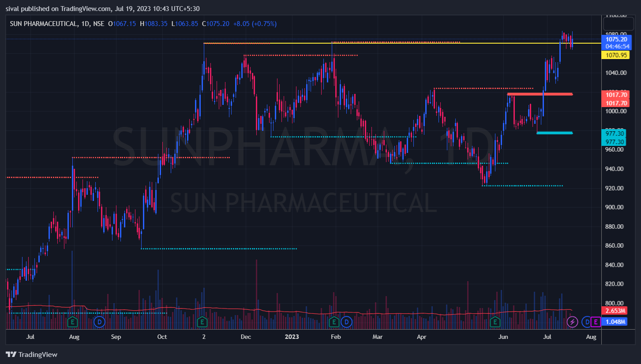Click the publisher line 'sival published on TradingView.com'
The image size is (641, 364).
[x=58, y=9]
